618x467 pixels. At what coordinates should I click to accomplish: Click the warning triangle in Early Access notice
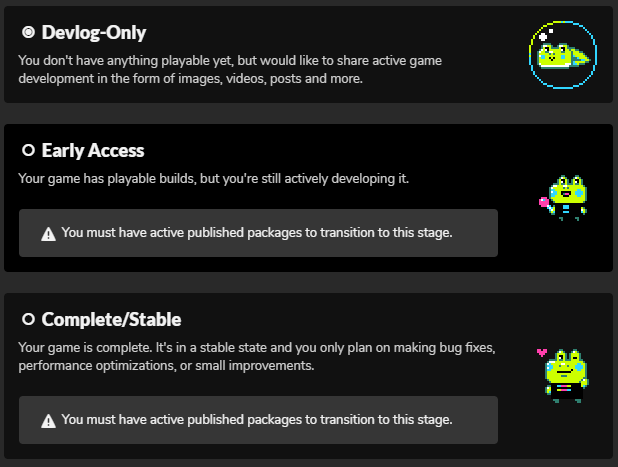48,233
